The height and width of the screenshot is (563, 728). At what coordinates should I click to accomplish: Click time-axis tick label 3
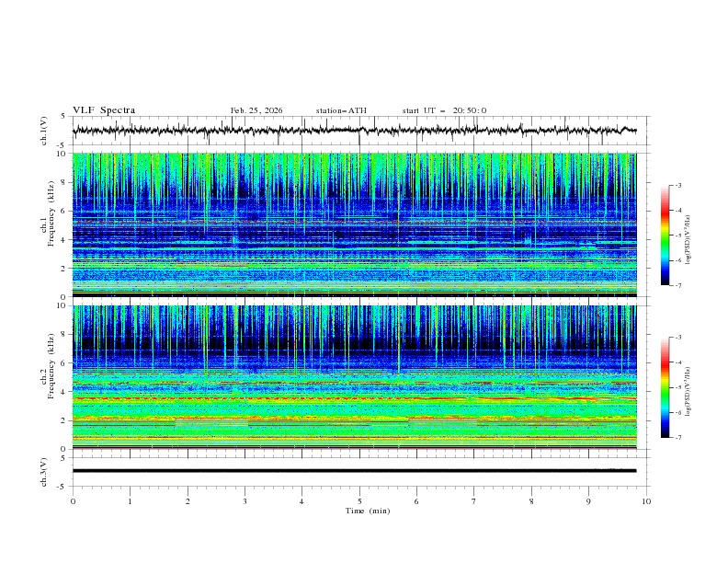245,501
